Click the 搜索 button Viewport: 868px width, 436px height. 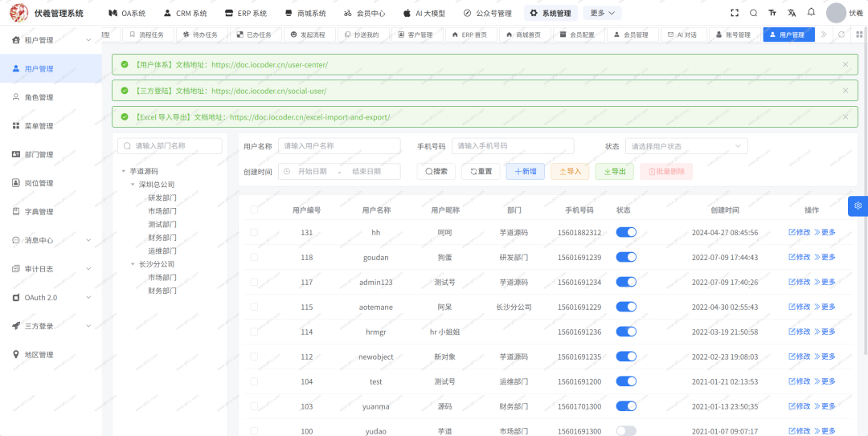tap(436, 172)
